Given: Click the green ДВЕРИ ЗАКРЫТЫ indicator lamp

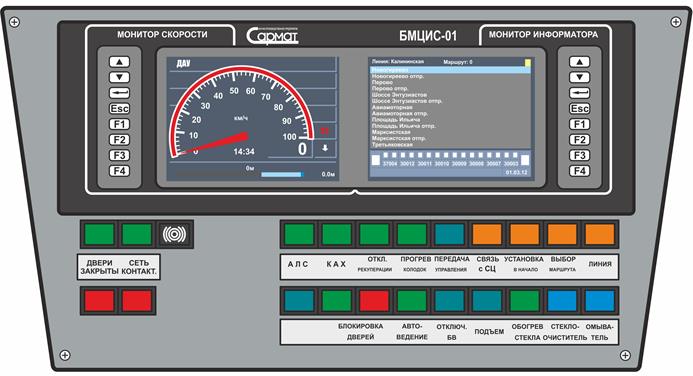Looking at the screenshot, I should click(99, 234).
